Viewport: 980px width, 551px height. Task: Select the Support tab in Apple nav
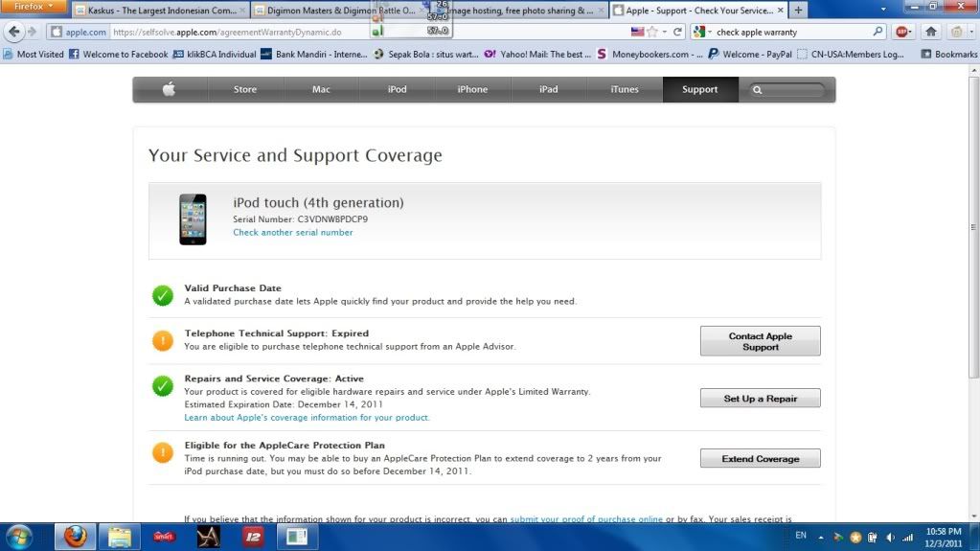(x=700, y=89)
